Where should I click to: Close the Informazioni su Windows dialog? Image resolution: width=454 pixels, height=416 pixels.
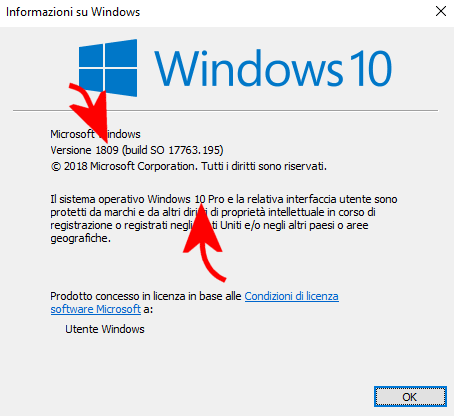[x=441, y=11]
